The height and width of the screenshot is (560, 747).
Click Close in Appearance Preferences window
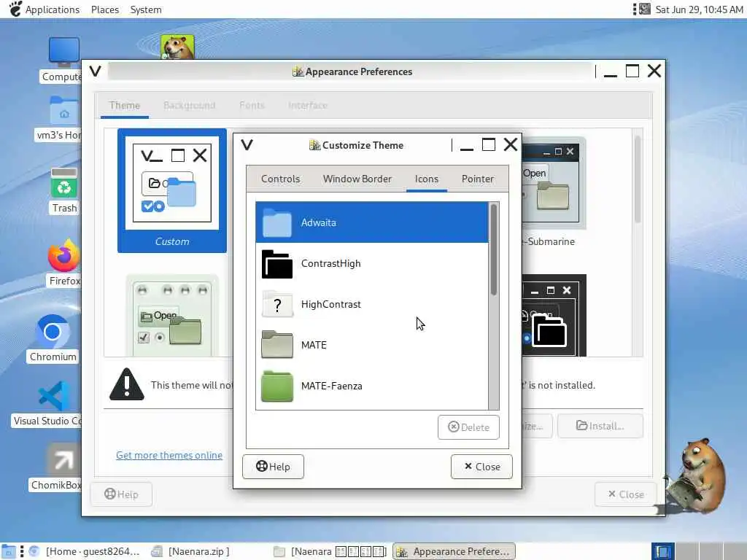[x=625, y=494]
